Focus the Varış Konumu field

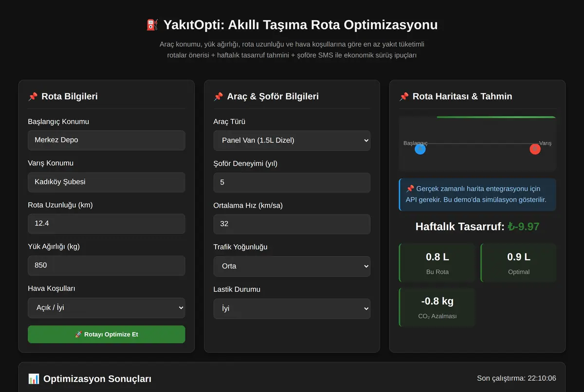pyautogui.click(x=107, y=182)
